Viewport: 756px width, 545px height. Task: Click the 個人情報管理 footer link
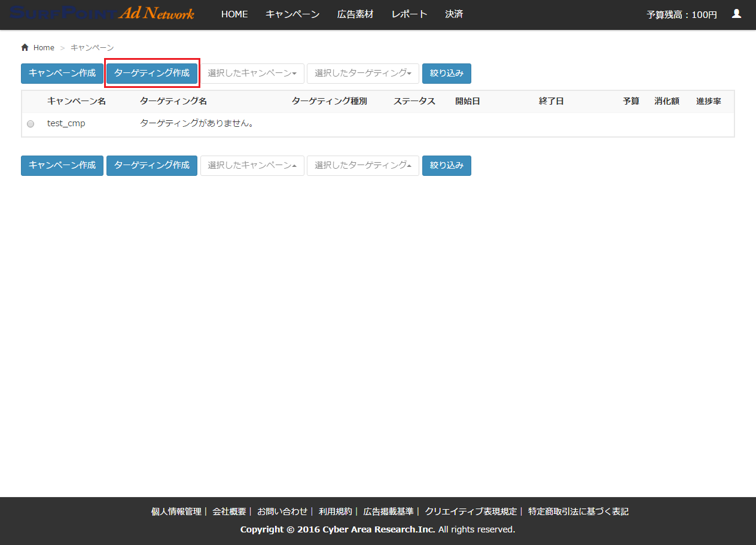click(176, 511)
